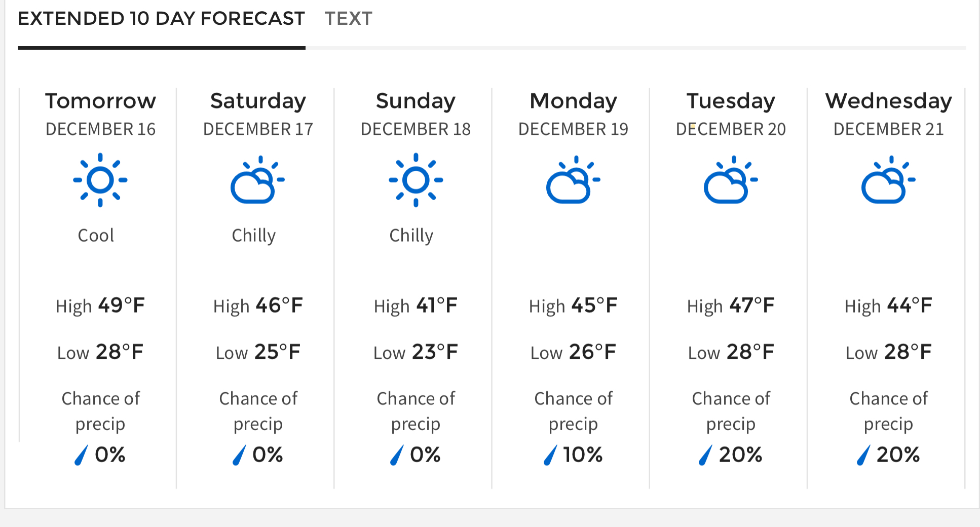This screenshot has height=527, width=980.
Task: Click Tuesday's Low 28°F reading
Action: 731,352
